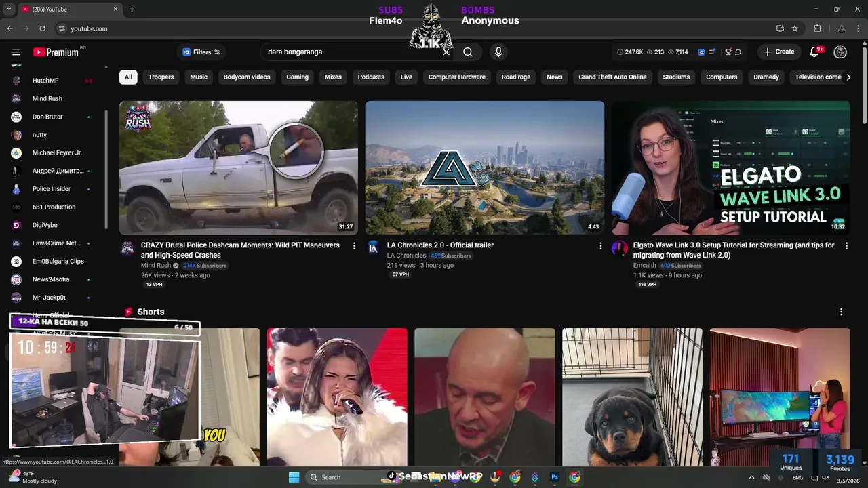
Task: Open the chat bubble icon in top bar
Action: coord(738,52)
